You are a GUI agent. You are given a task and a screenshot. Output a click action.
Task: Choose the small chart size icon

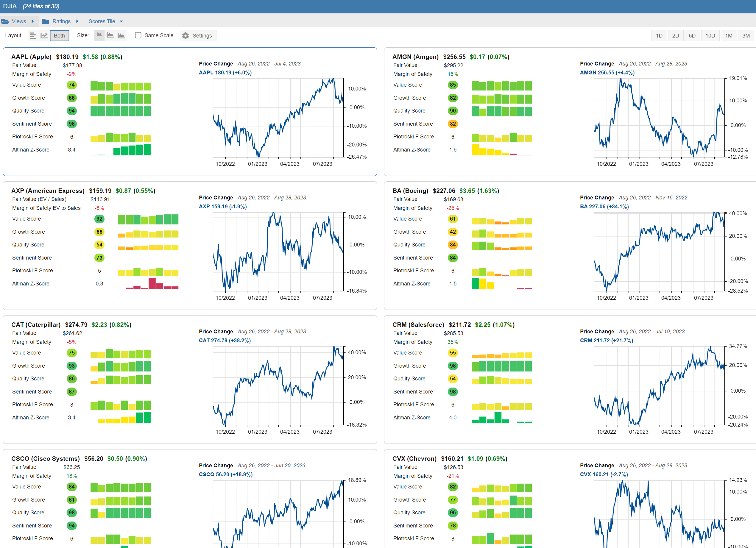click(x=99, y=35)
